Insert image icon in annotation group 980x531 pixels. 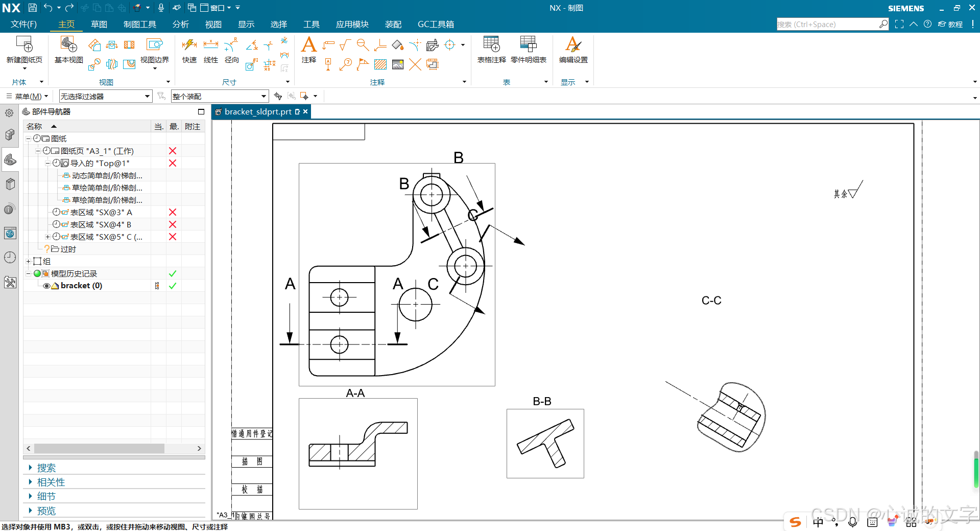[398, 64]
